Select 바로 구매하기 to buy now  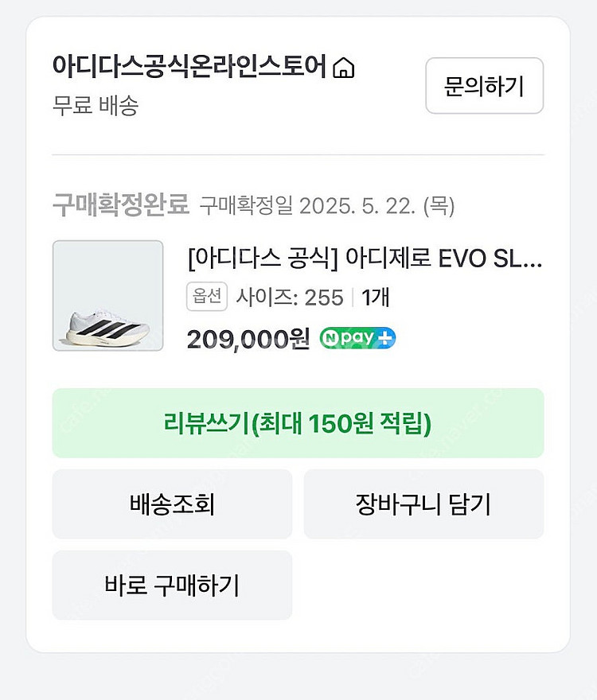click(172, 585)
